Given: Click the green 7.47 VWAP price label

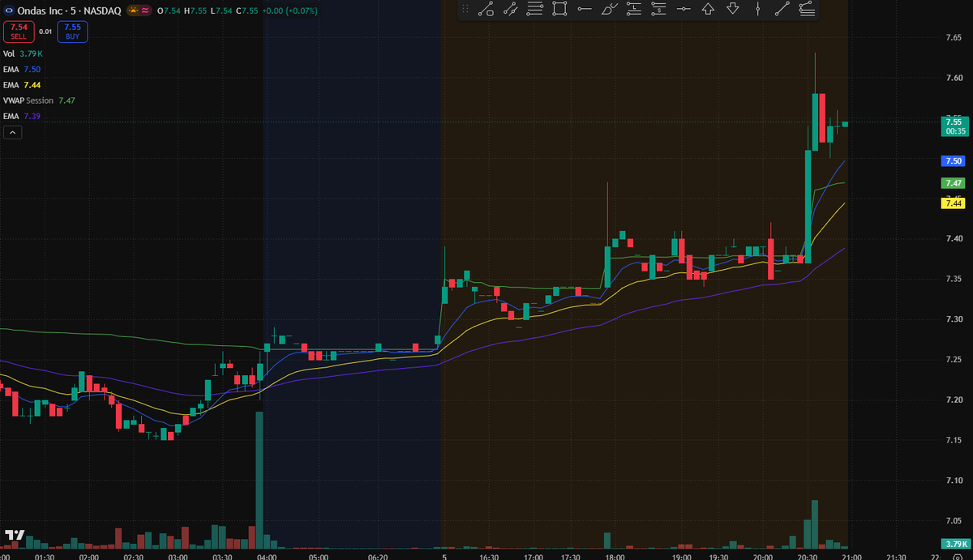Looking at the screenshot, I should click(953, 183).
